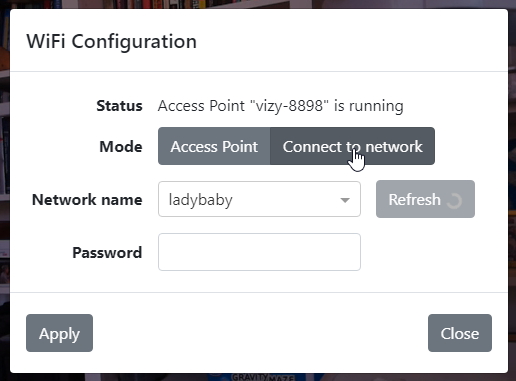
Task: Click the dimmed backdrop right of the dialog
Action: 512,190
